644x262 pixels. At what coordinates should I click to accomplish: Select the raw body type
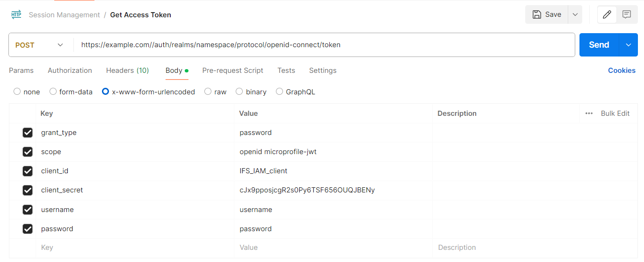tap(208, 92)
